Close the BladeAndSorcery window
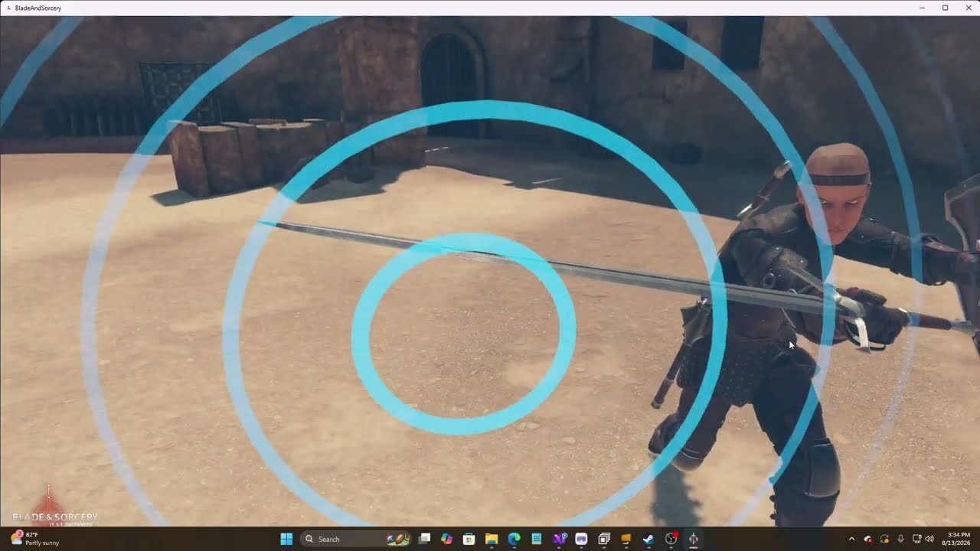Image resolution: width=980 pixels, height=551 pixels. point(968,8)
